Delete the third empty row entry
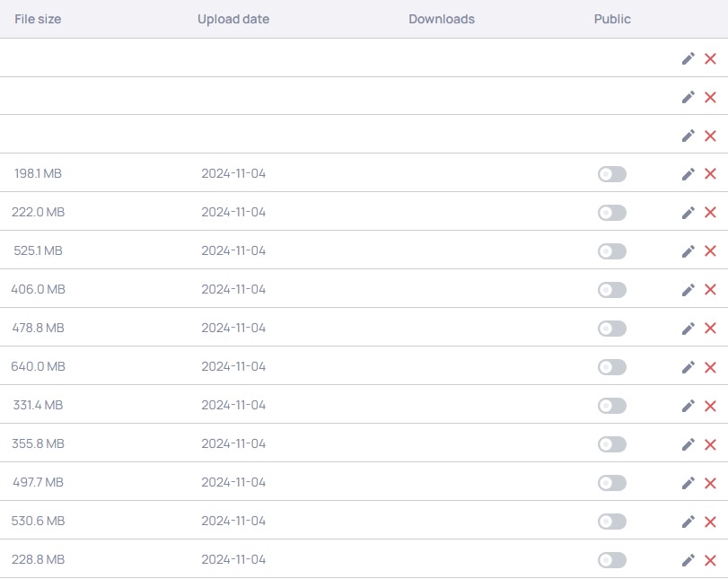 tap(710, 136)
